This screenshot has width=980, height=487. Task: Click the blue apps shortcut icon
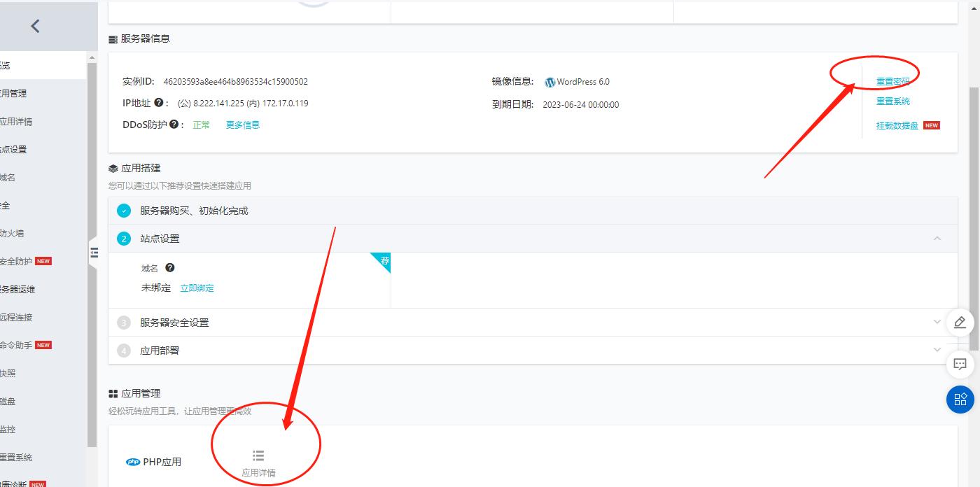tap(960, 400)
